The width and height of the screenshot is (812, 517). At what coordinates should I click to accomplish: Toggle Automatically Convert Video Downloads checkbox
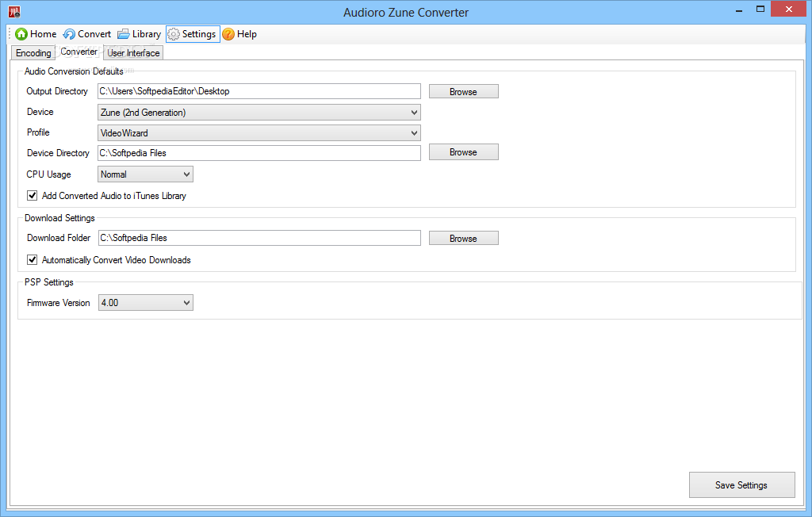coord(32,260)
